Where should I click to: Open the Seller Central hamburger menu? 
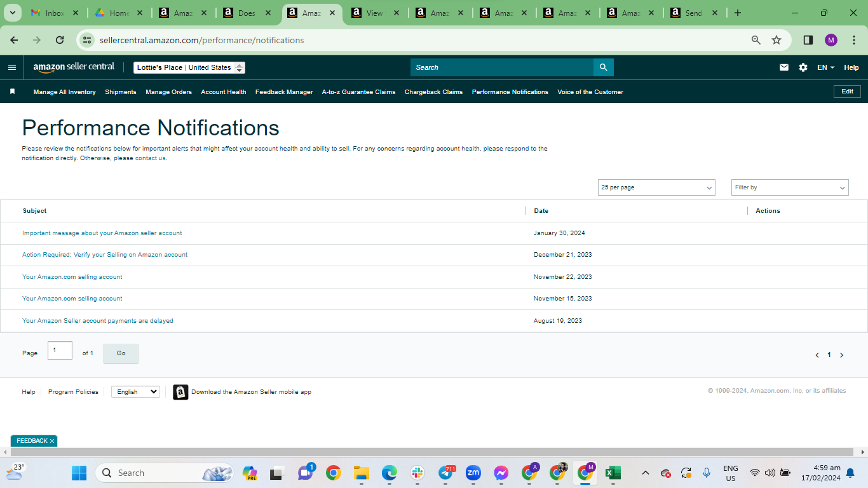point(12,67)
